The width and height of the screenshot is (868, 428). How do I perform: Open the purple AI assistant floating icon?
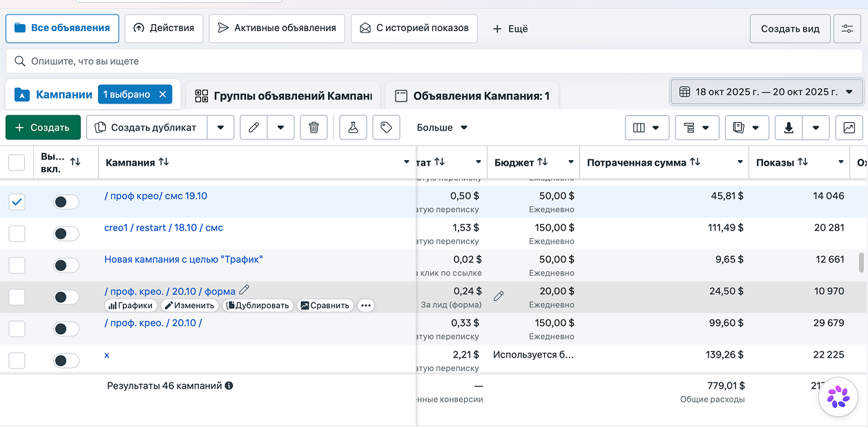838,397
